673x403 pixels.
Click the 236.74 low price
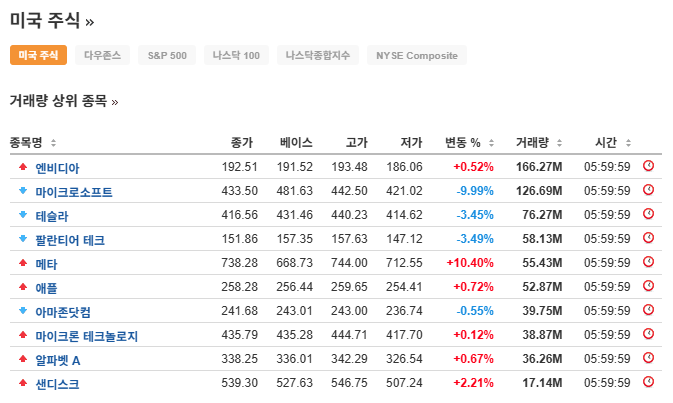pyautogui.click(x=404, y=311)
